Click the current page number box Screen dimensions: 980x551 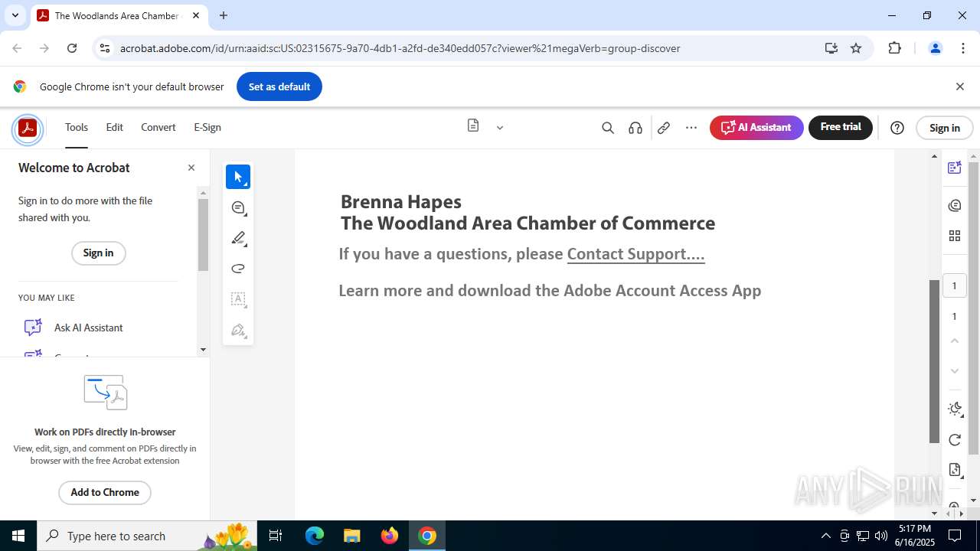pos(954,286)
